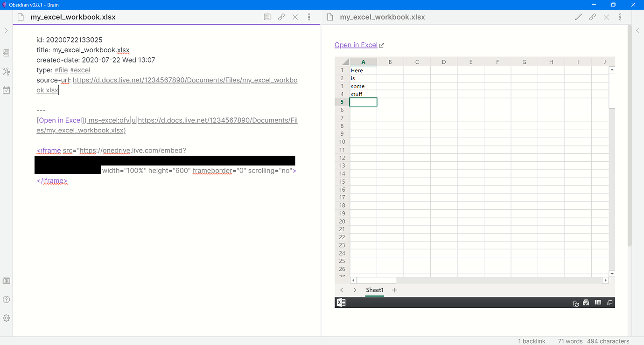
Task: Toggle reading view on the left note pane
Action: click(266, 17)
